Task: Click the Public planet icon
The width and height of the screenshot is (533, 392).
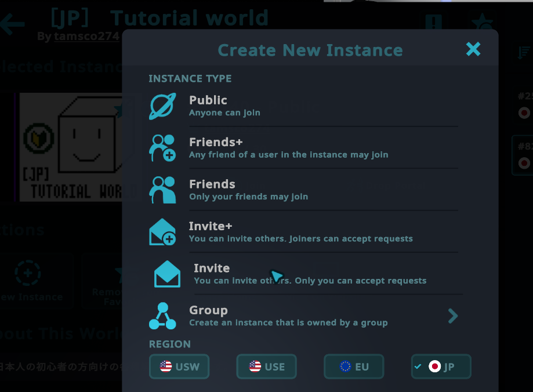Action: click(x=162, y=106)
